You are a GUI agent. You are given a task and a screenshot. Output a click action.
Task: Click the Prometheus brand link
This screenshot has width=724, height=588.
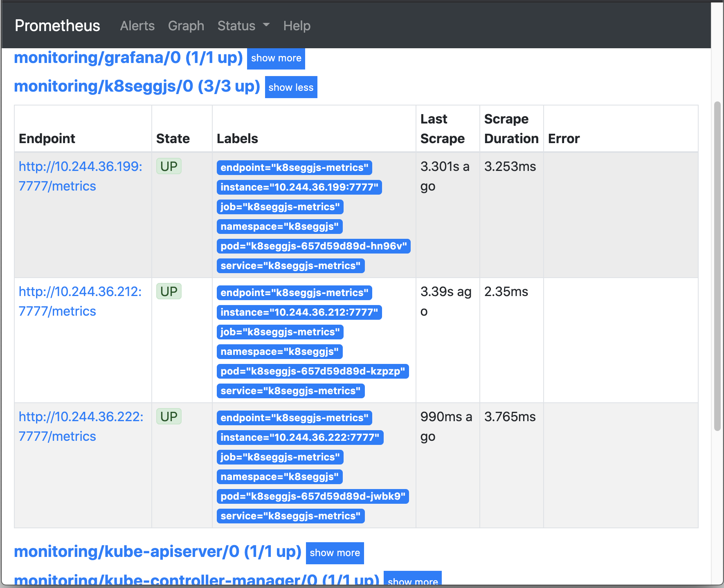[57, 26]
